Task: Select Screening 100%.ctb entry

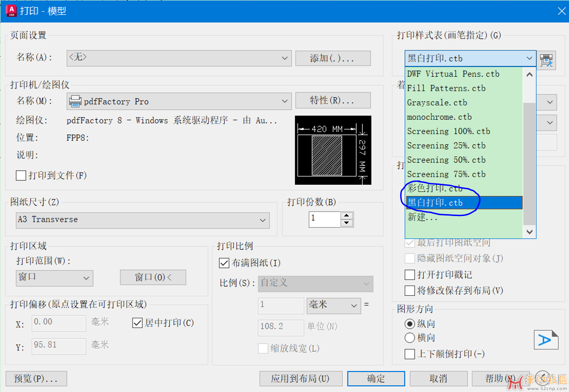Action: tap(464, 131)
